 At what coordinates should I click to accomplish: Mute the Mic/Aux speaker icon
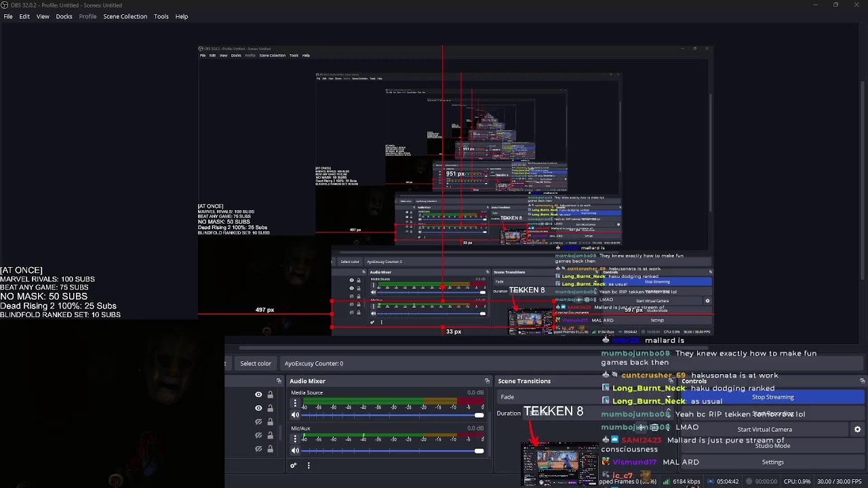click(x=295, y=450)
